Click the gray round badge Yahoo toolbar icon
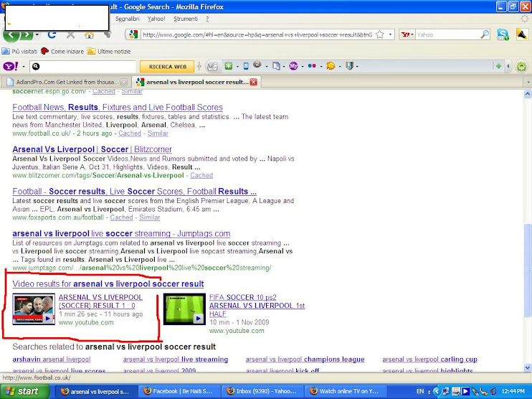The width and height of the screenshot is (532, 399). click(257, 65)
